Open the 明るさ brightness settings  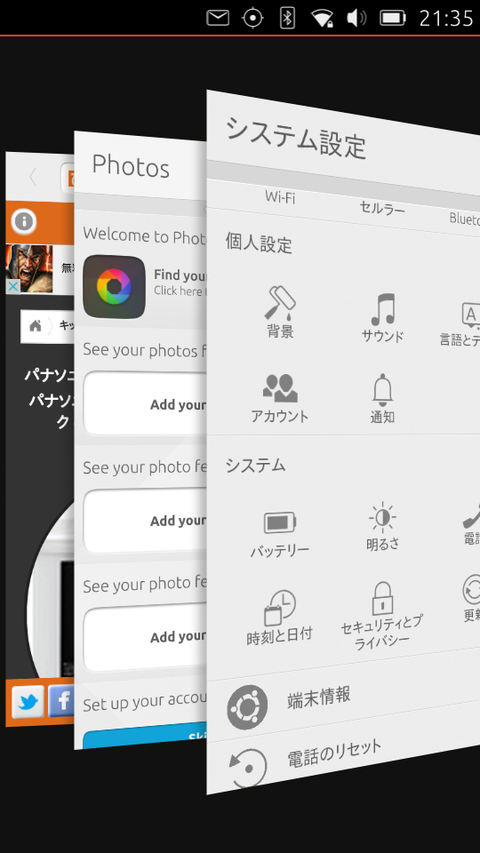pos(382,527)
